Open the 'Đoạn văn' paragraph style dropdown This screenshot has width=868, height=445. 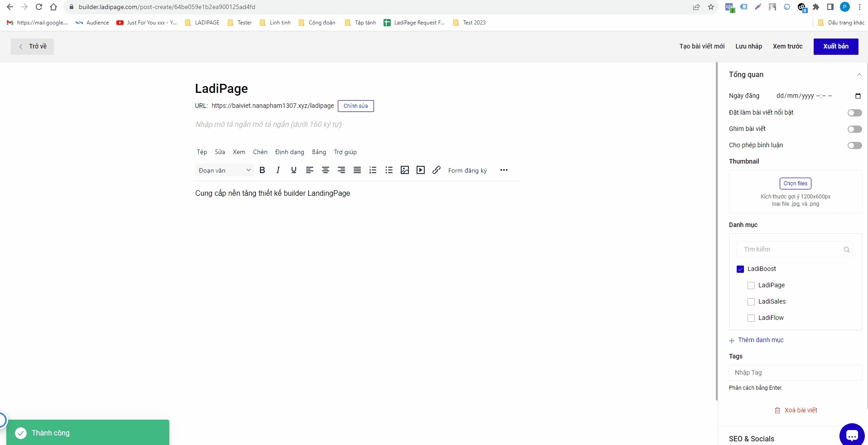224,170
